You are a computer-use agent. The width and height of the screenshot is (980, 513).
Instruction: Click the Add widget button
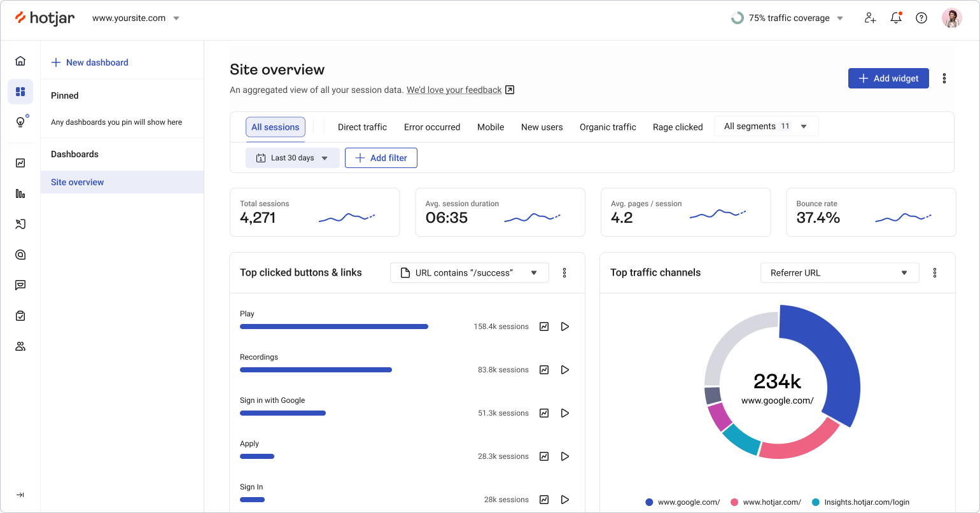[x=888, y=78]
